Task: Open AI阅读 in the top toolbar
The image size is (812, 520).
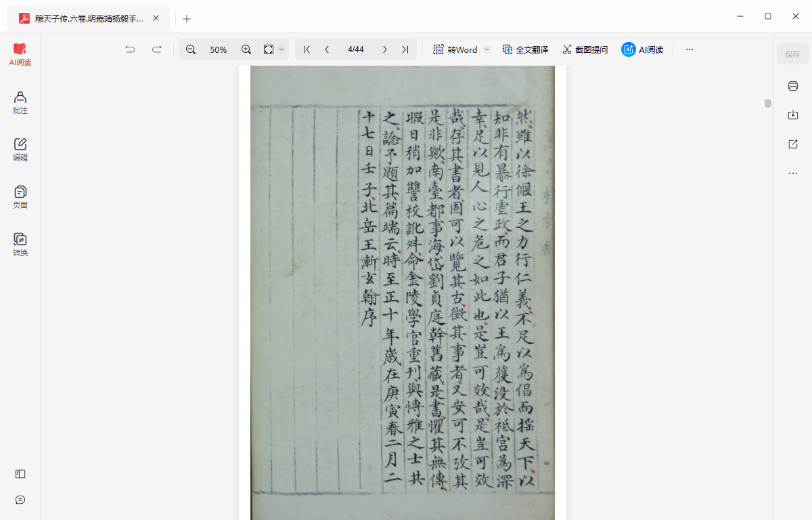Action: tap(642, 49)
